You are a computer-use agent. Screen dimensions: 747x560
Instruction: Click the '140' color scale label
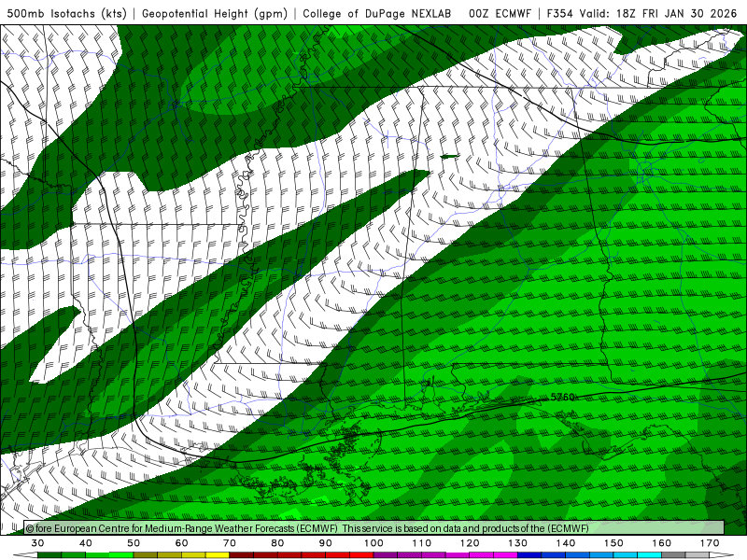566,543
